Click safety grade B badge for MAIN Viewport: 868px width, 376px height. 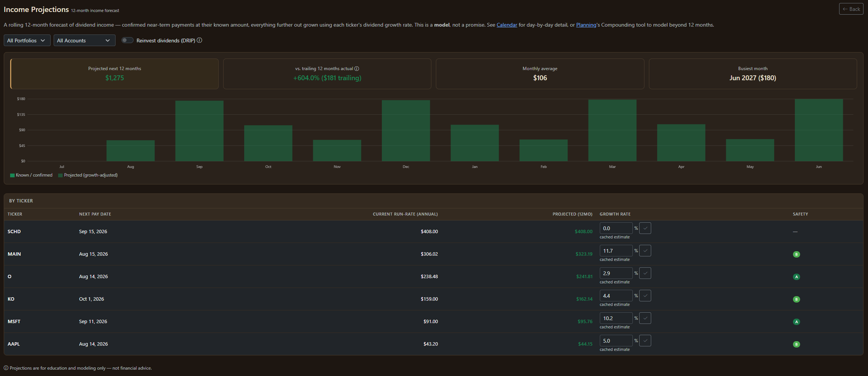tap(796, 254)
